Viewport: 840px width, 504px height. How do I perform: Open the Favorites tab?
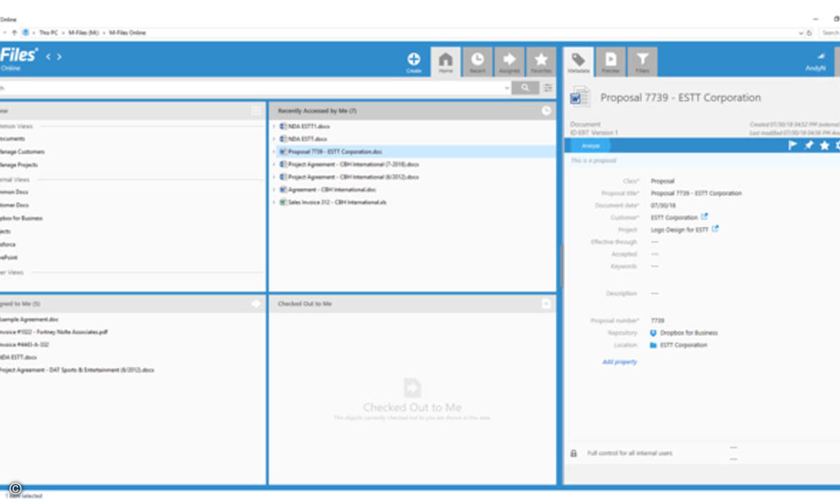(x=541, y=62)
